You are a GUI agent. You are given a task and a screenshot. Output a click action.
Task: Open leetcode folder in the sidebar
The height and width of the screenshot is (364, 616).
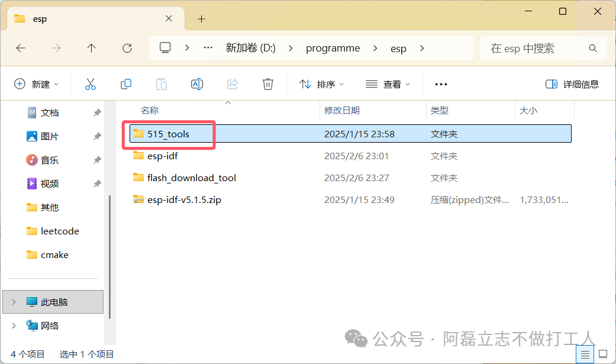click(60, 231)
